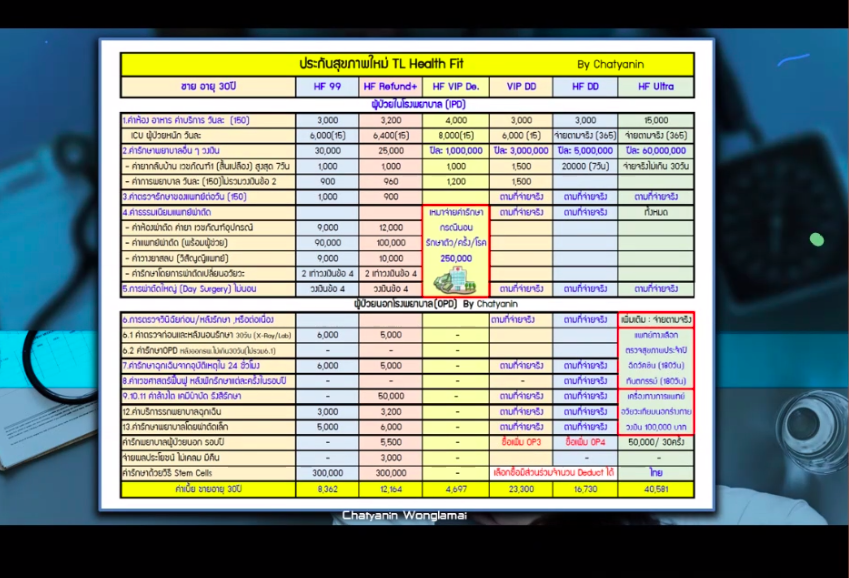Click the 'ICU ผู้ป่วยหนัก วันละ' row label
Screen dimensions: 849x578
click(x=208, y=135)
